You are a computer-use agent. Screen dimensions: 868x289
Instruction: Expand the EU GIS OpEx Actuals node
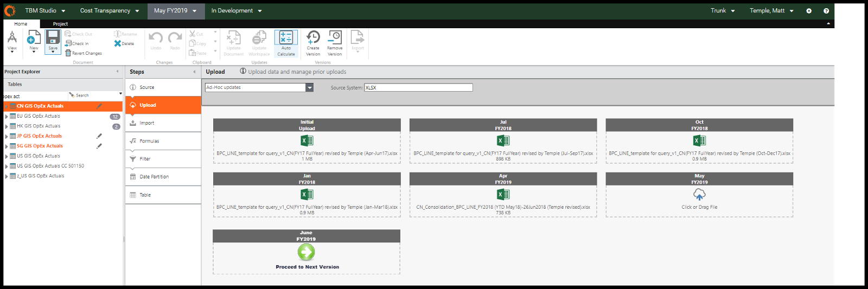point(7,116)
